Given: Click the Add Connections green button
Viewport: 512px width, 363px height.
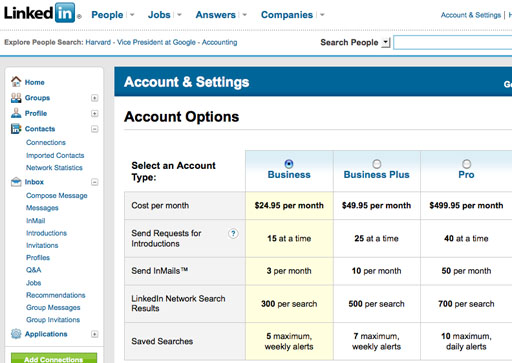Looking at the screenshot, I should 54,358.
